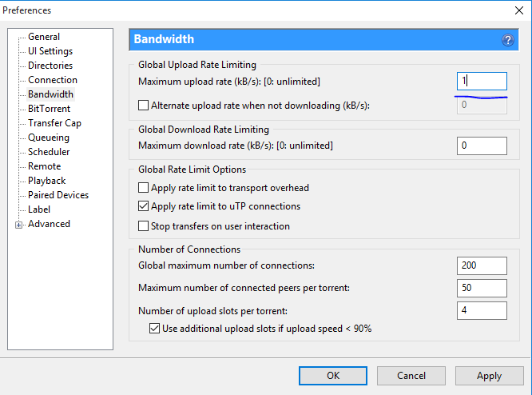Open the Connection settings page
This screenshot has width=532, height=395.
[x=53, y=80]
